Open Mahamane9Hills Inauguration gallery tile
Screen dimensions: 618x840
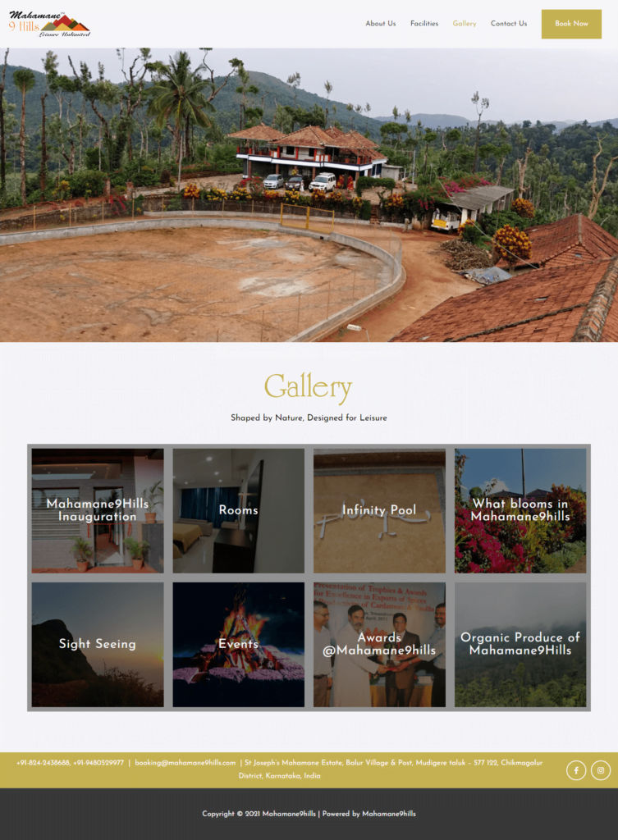click(98, 510)
